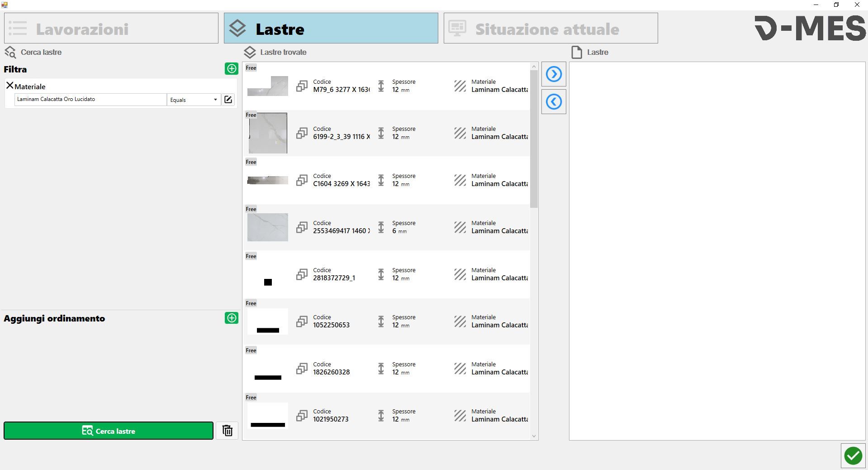Switch to the Lavorazioni tab

111,28
